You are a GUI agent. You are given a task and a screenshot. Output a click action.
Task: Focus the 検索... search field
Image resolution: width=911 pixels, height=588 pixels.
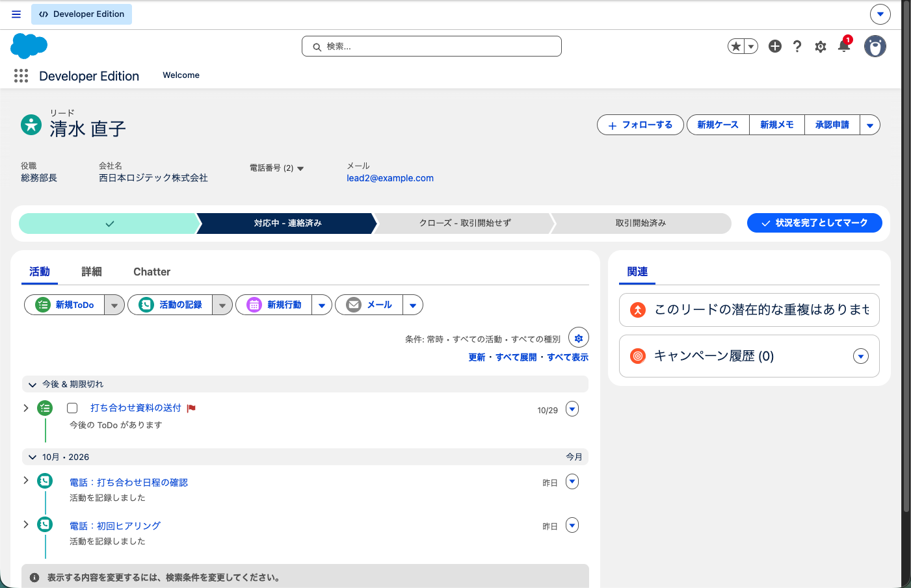[x=432, y=46]
